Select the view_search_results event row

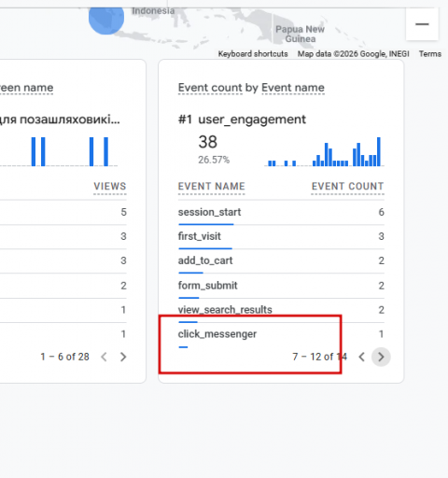(x=281, y=310)
